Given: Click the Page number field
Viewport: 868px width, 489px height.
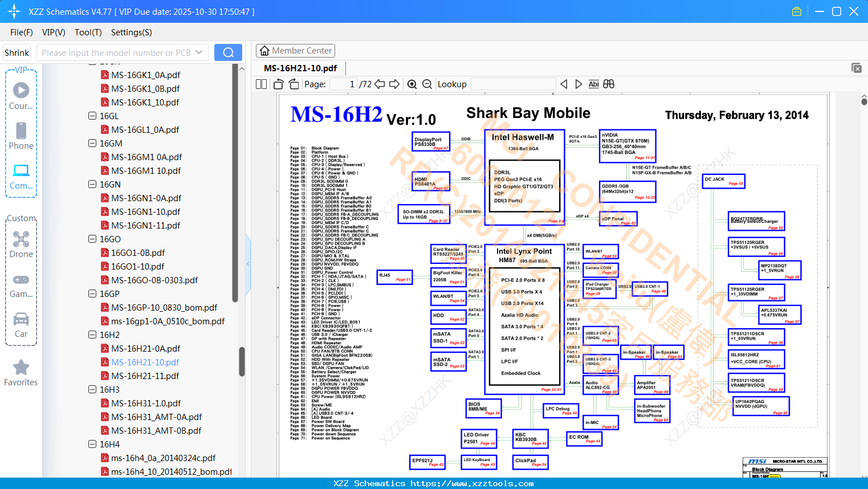Looking at the screenshot, I should coord(344,84).
